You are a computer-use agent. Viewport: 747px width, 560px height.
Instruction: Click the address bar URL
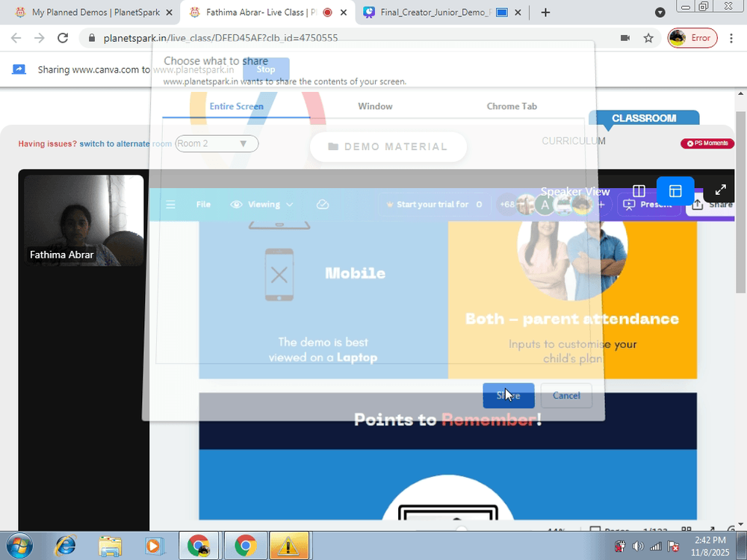pyautogui.click(x=220, y=38)
